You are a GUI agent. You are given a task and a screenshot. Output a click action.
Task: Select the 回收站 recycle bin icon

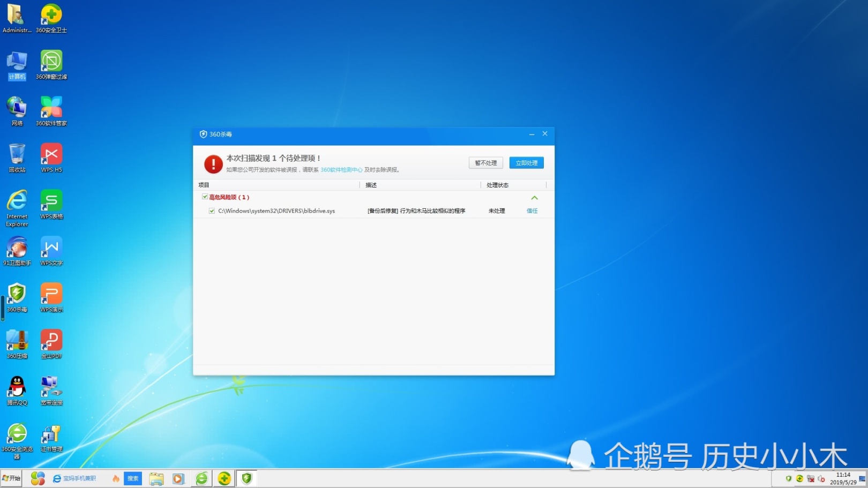tap(17, 158)
